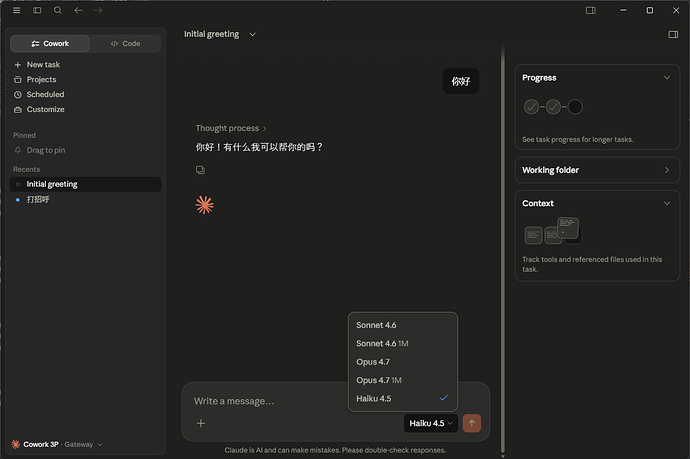Viewport: 690px width, 459px height.
Task: Click the Pinned section label
Action: coord(24,135)
